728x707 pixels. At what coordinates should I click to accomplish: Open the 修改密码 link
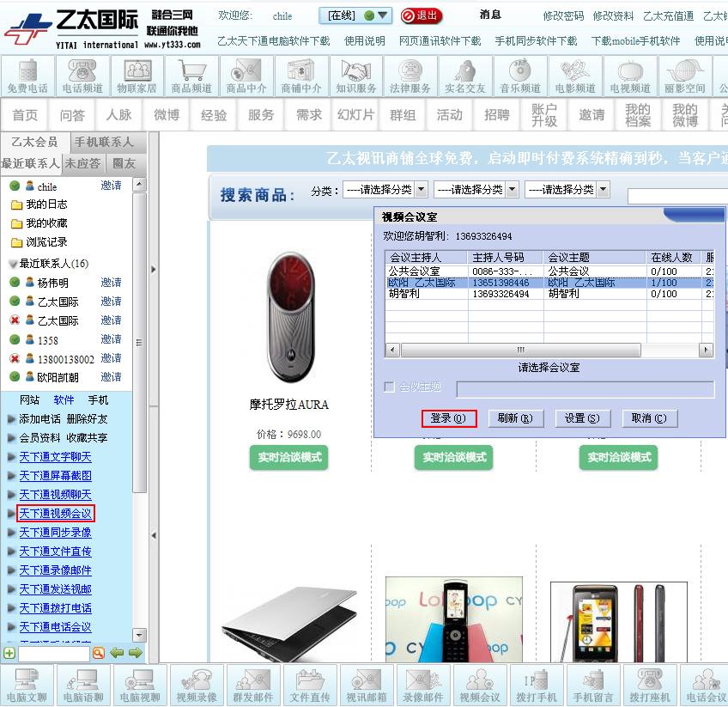pos(563,16)
